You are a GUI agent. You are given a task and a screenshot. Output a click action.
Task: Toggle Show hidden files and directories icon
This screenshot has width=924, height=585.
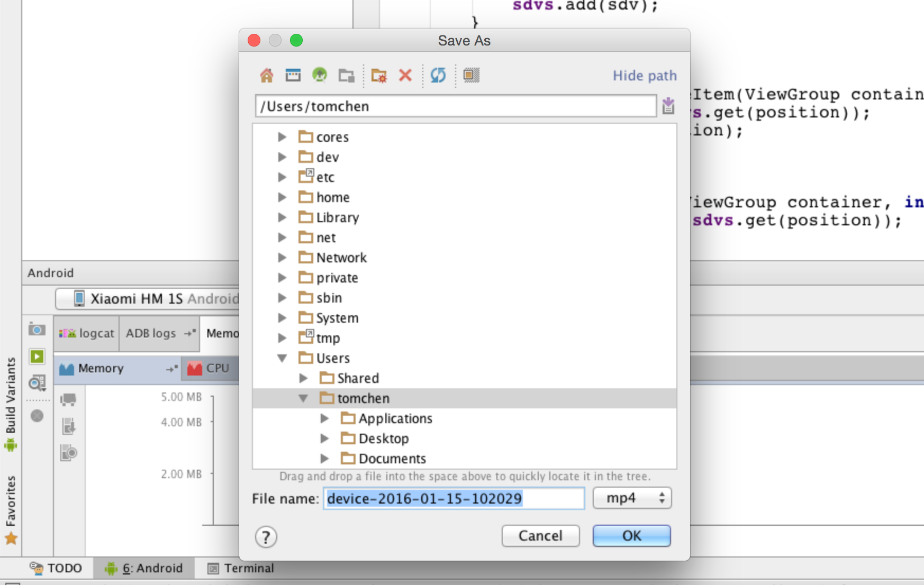point(471,76)
